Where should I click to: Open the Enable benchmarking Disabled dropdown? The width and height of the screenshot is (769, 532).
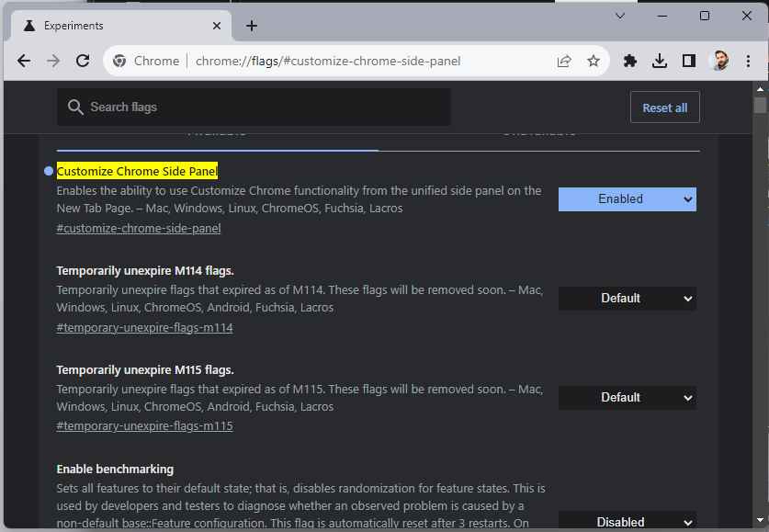pos(627,521)
